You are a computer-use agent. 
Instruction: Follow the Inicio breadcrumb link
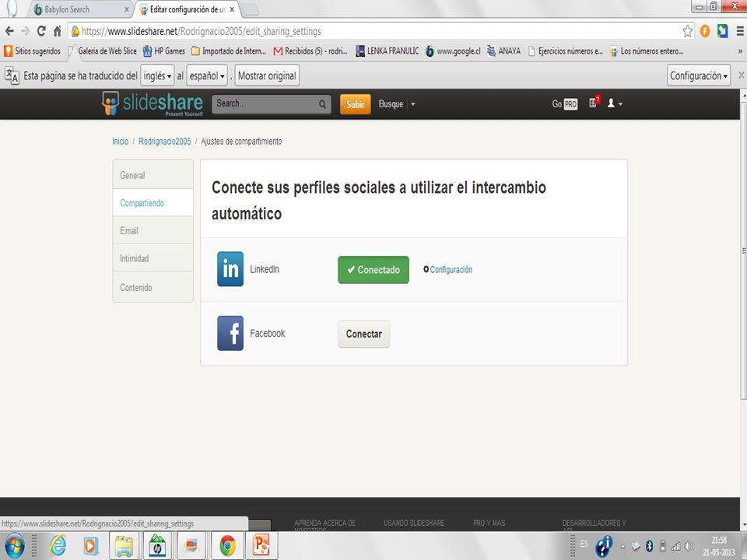(120, 142)
